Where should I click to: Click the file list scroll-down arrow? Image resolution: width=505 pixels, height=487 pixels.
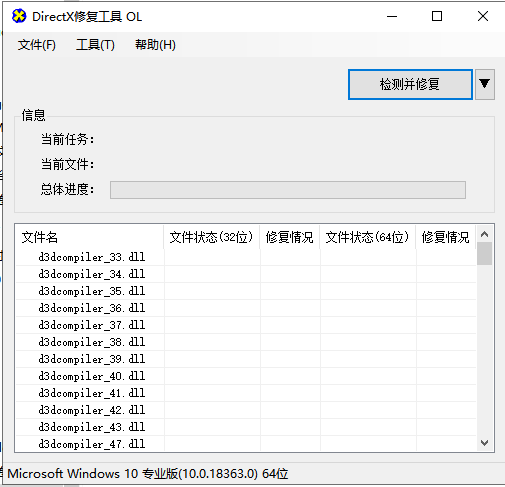[x=485, y=443]
